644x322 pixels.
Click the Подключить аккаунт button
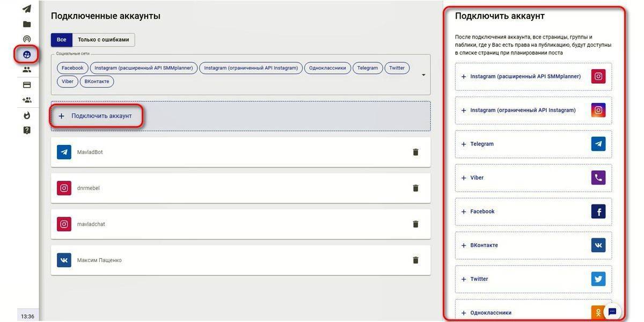pos(97,116)
